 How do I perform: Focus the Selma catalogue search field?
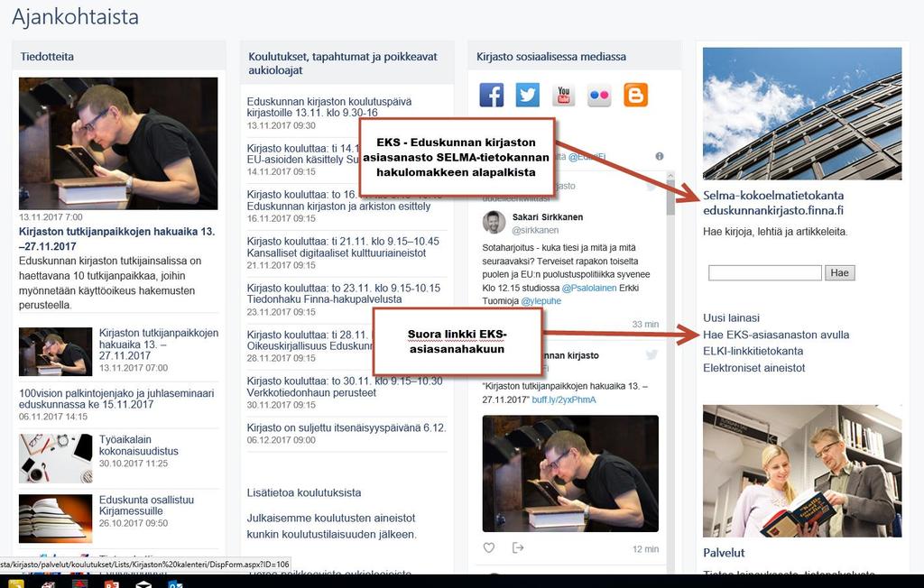(765, 272)
